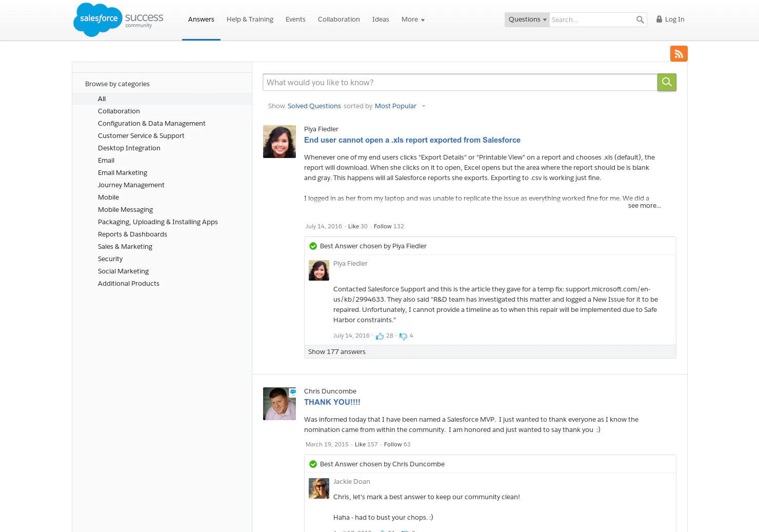Click Piya Fiedler's small avatar in answer
Viewport: 759px width, 532px height.
(319, 270)
